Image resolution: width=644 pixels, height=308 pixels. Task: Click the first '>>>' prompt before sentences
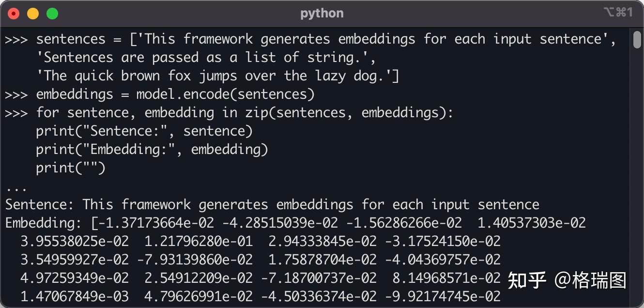[x=16, y=39]
